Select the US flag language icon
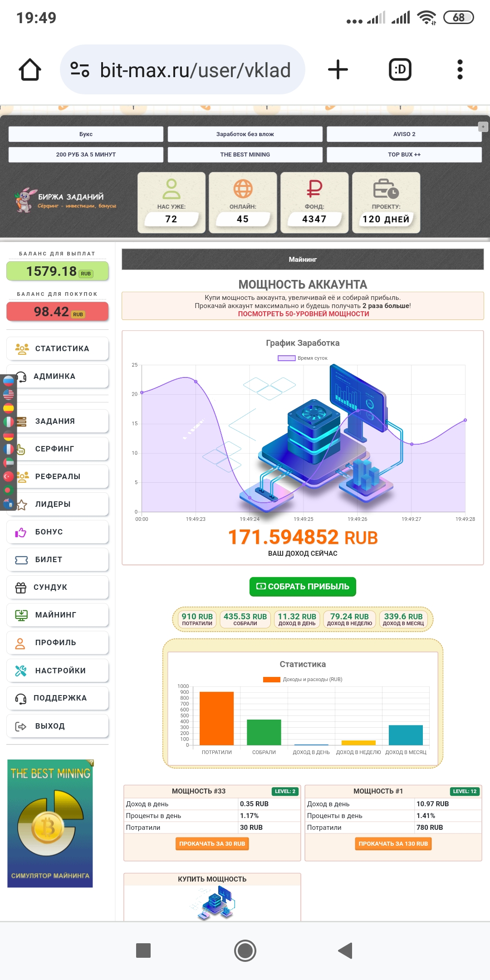490x980 pixels. (x=9, y=394)
